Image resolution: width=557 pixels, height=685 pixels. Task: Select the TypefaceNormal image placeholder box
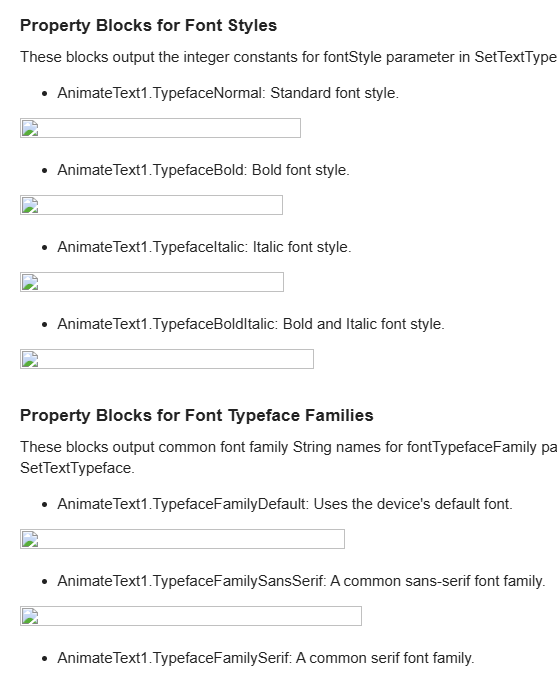pos(160,128)
